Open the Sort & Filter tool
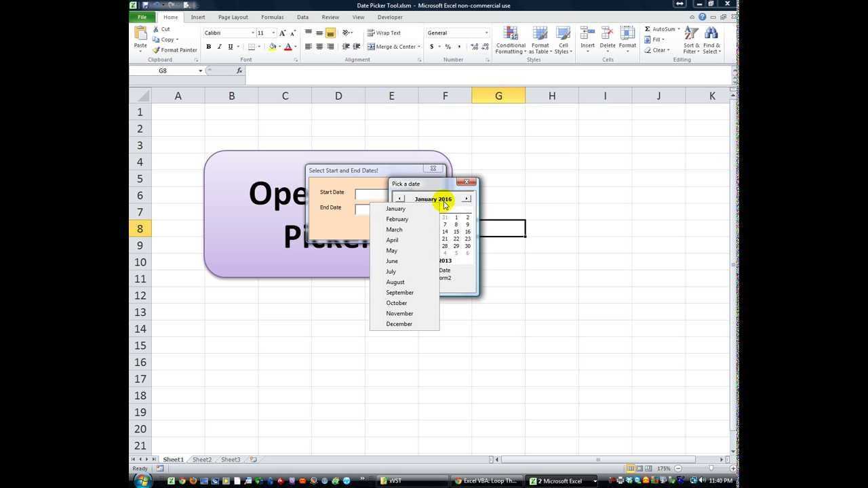The height and width of the screenshot is (488, 868). point(691,34)
